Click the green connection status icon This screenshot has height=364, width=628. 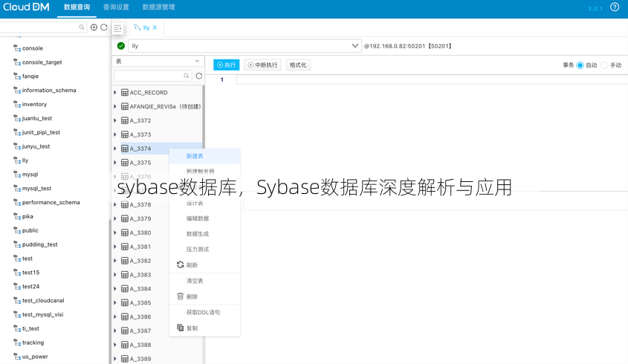tap(121, 45)
